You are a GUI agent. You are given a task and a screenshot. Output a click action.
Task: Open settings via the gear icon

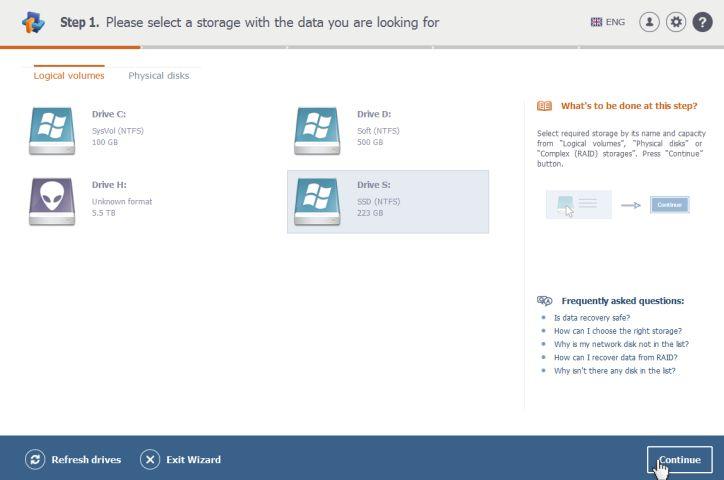(676, 22)
